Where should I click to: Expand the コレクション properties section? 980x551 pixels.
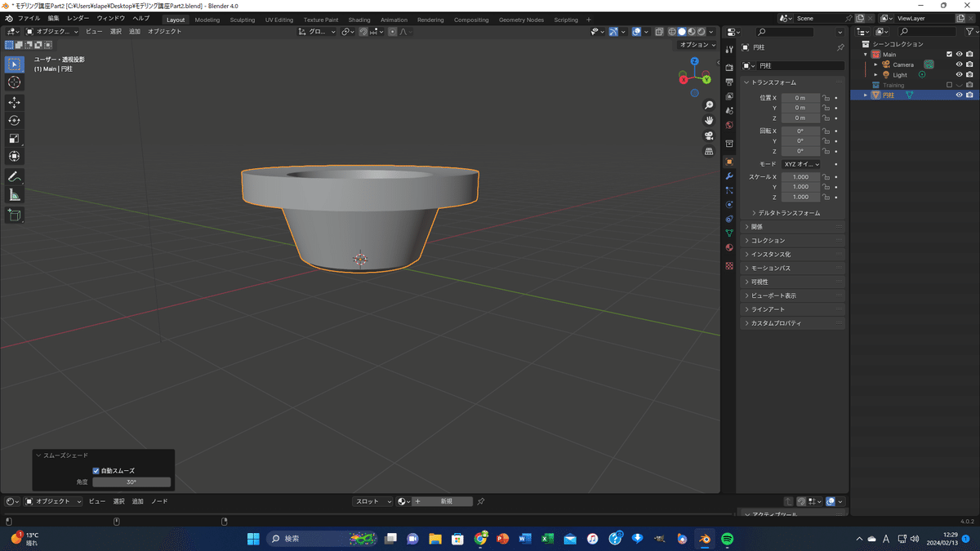click(x=768, y=241)
